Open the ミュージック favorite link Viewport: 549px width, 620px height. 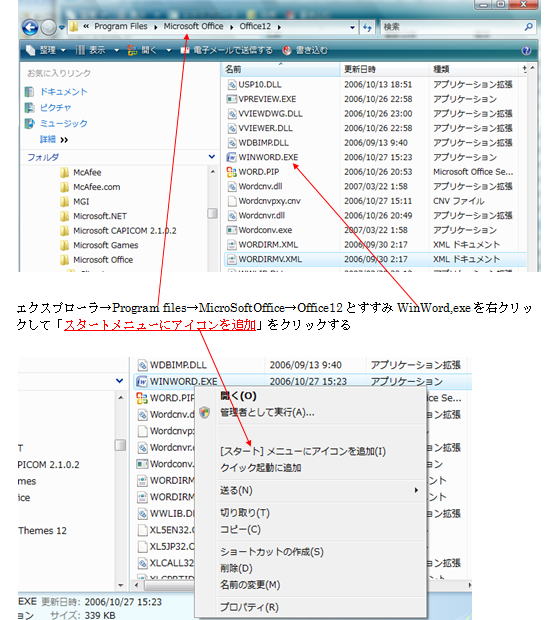point(63,123)
